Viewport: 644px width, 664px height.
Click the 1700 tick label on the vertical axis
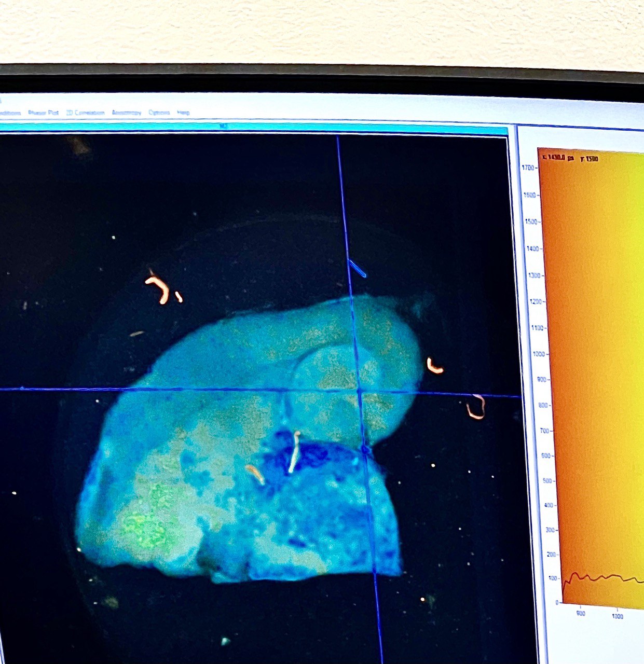[x=529, y=168]
